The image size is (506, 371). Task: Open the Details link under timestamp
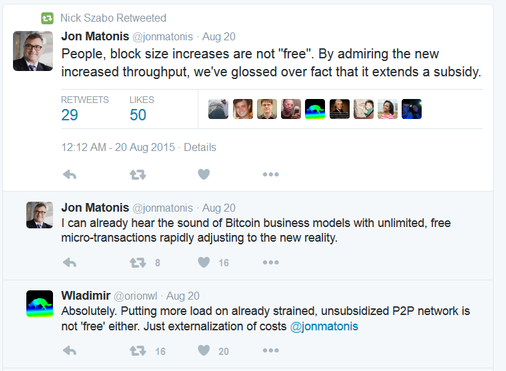(x=200, y=147)
